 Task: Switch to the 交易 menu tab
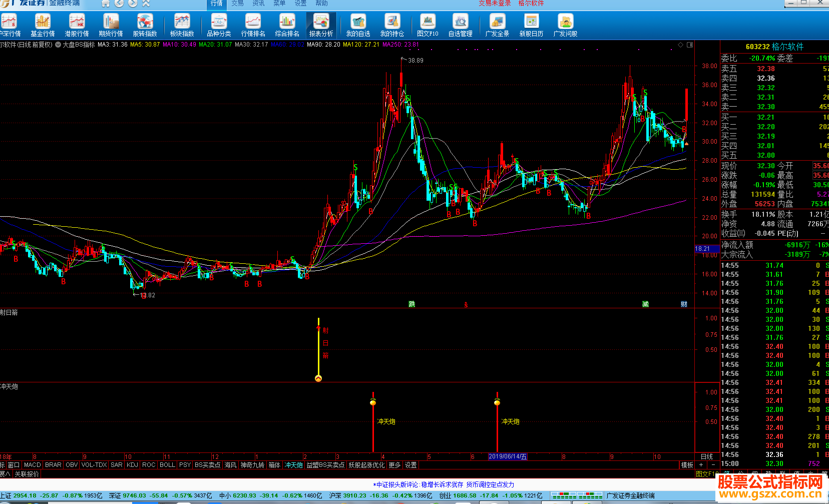[237, 4]
